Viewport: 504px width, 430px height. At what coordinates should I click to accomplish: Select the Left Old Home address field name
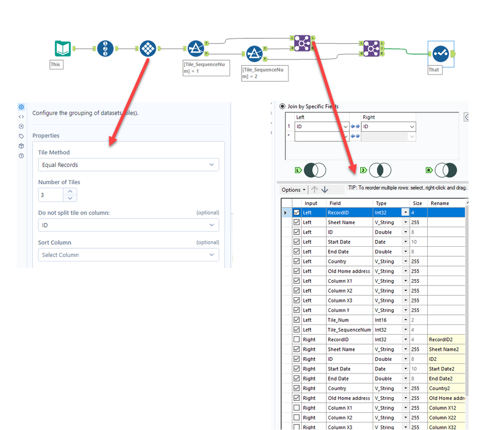tap(349, 272)
